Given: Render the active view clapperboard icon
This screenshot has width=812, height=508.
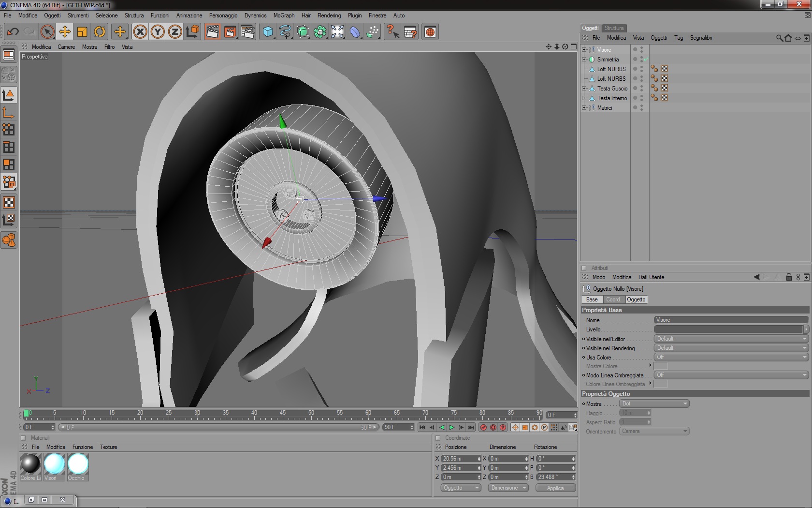Looking at the screenshot, I should click(x=212, y=32).
